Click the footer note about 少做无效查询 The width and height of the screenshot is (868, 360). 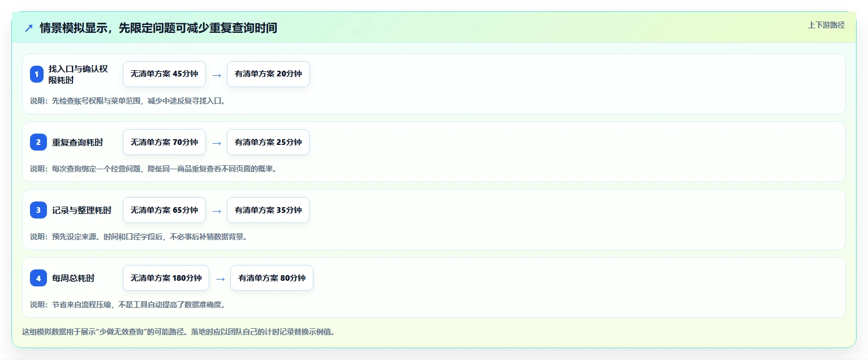tap(178, 332)
